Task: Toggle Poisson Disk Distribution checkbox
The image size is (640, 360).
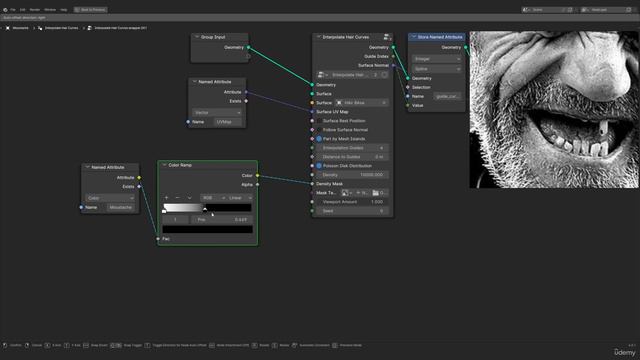Action: click(319, 166)
